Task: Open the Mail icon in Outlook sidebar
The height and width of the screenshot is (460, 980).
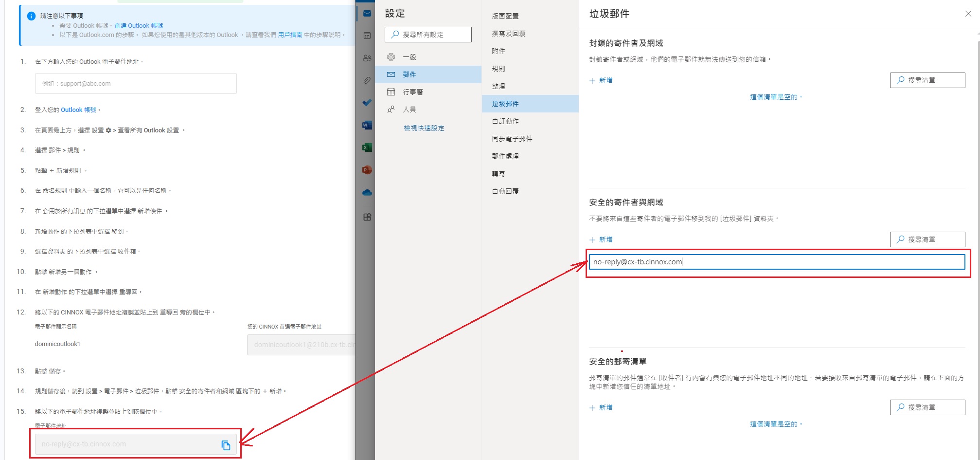Action: pos(367,14)
